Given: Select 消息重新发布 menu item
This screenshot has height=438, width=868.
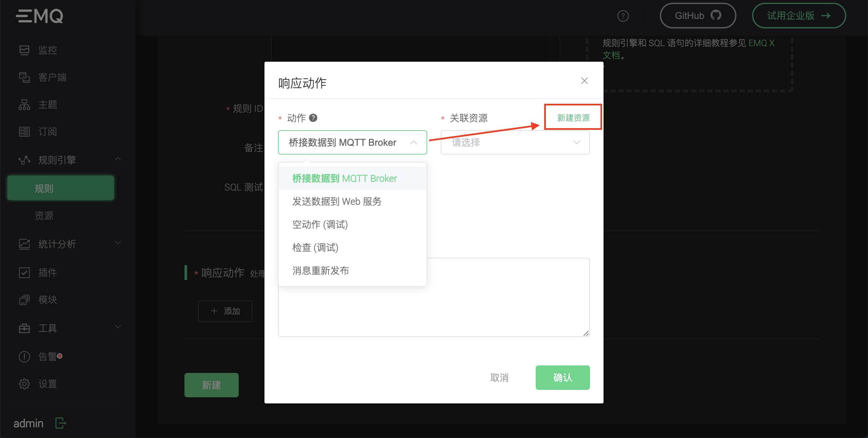Looking at the screenshot, I should 322,271.
